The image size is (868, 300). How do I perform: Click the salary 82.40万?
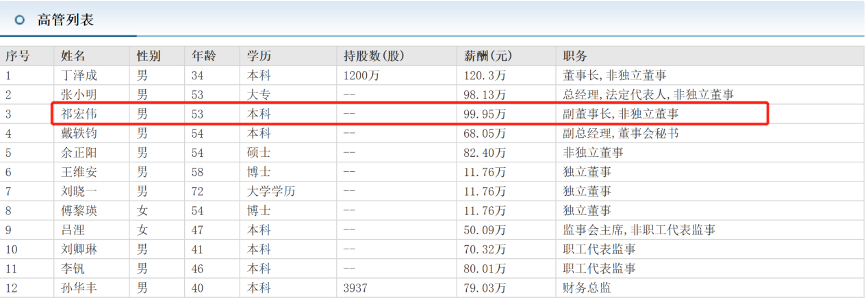(485, 152)
